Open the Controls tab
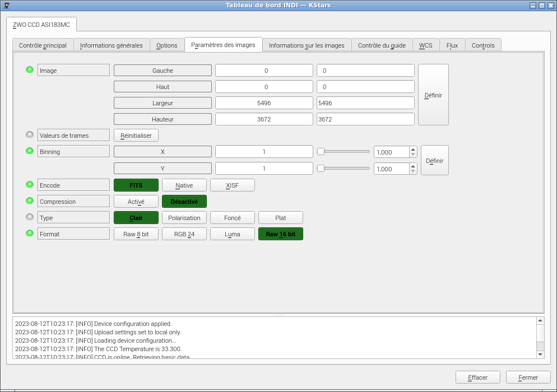 click(483, 45)
